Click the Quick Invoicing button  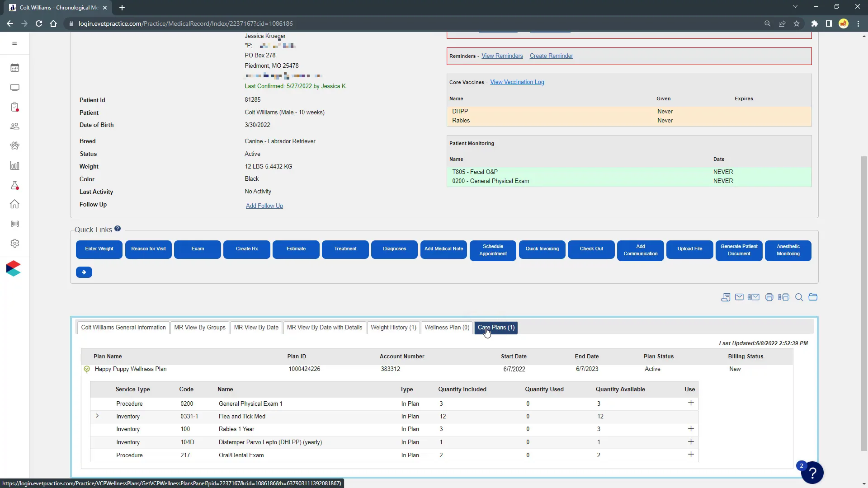(x=542, y=249)
